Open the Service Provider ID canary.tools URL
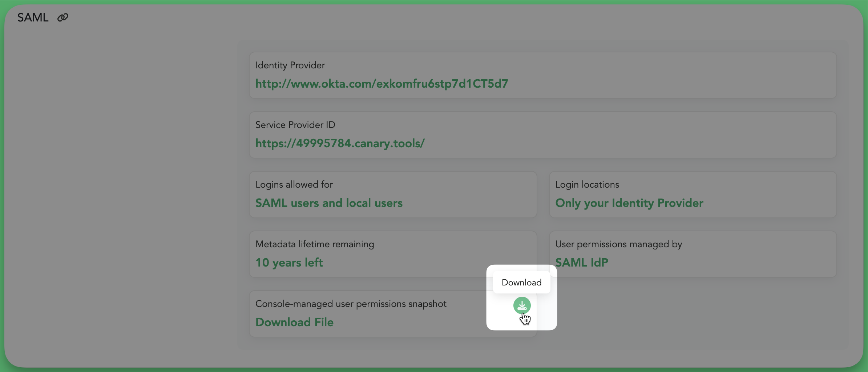Image resolution: width=868 pixels, height=372 pixels. coord(340,143)
